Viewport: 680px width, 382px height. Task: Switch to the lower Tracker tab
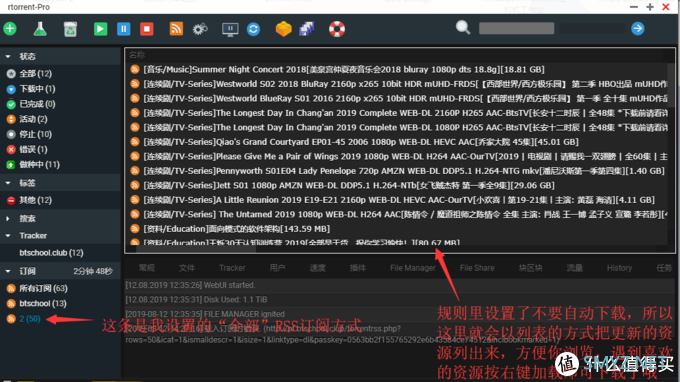pos(232,268)
